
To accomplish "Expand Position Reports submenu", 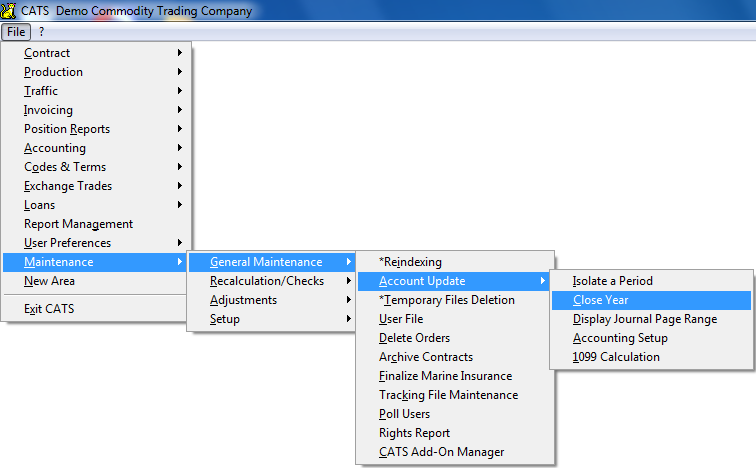I will (x=94, y=129).
